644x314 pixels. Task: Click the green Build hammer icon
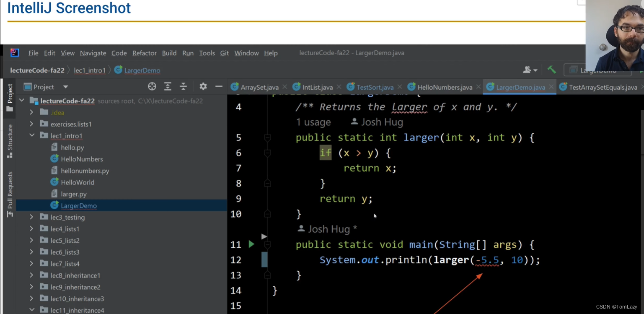[x=552, y=70]
